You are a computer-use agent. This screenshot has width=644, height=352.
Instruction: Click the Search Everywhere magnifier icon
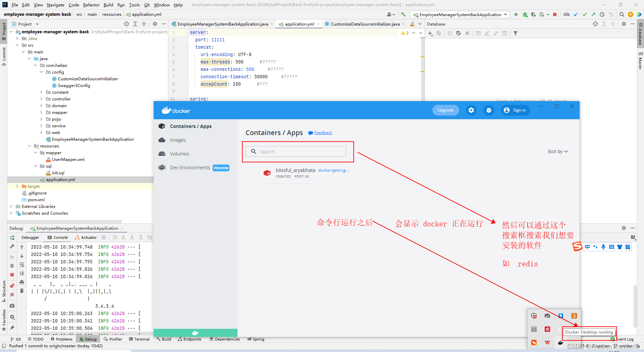(x=622, y=14)
